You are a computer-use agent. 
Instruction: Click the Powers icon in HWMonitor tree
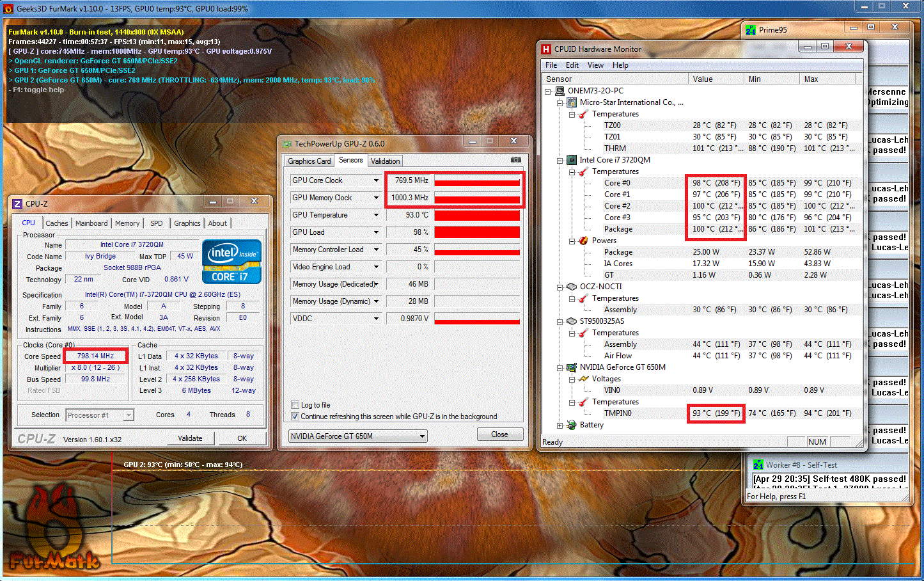tap(583, 241)
